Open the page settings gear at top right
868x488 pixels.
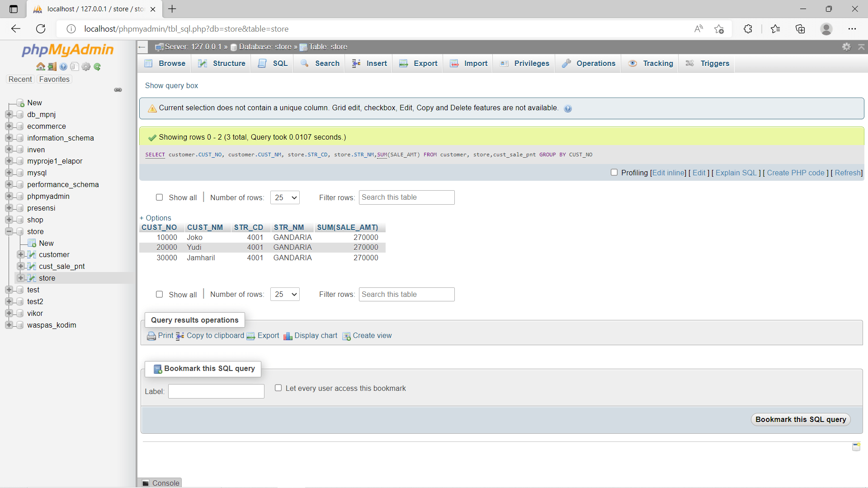click(x=846, y=47)
